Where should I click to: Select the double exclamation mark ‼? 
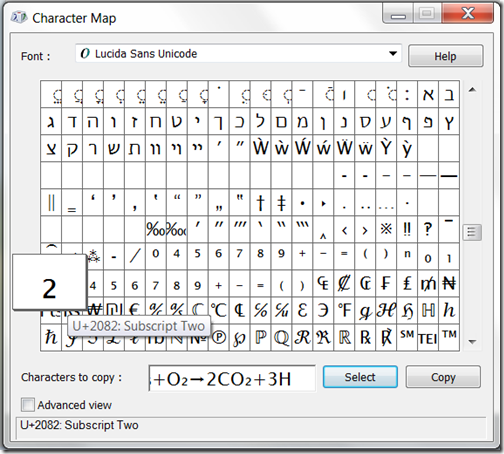click(407, 229)
